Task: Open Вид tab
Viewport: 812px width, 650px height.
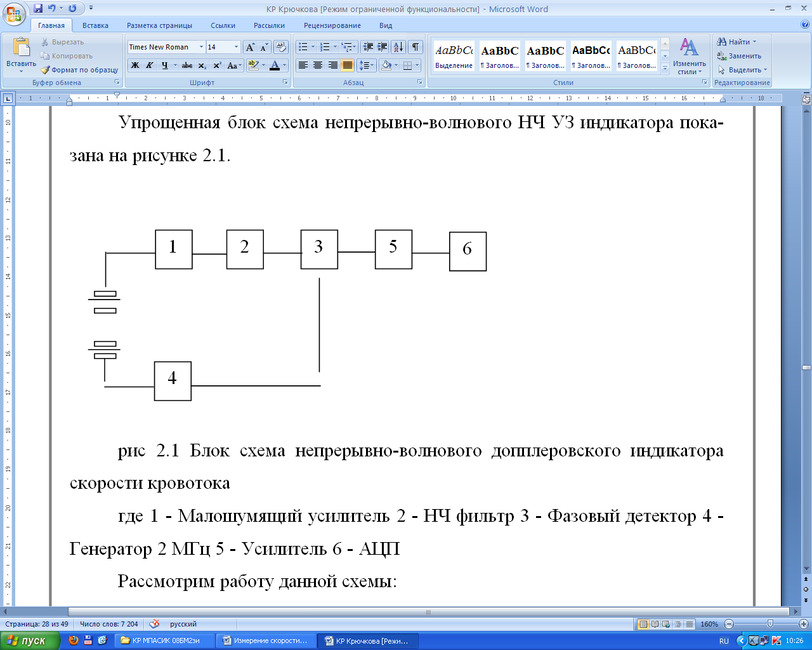Action: pos(386,25)
